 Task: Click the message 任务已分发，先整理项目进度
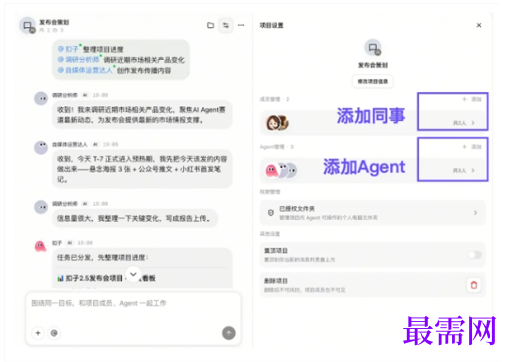103,258
